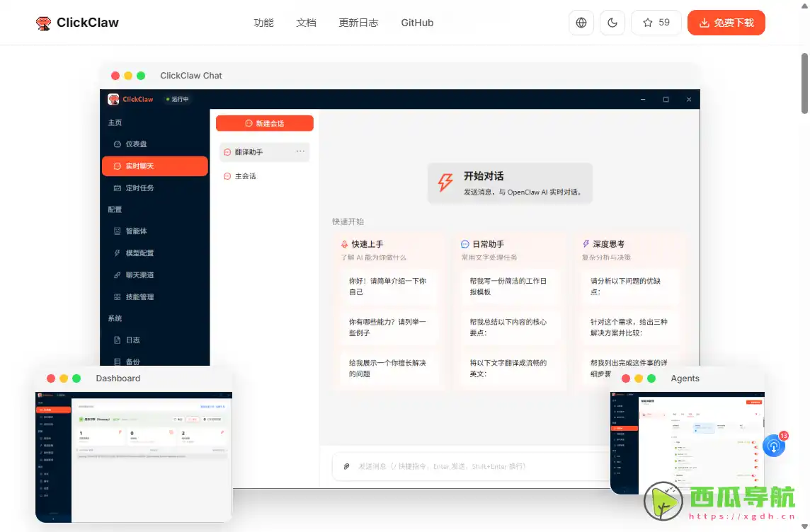Click the ClickClaw logo in the site header
Screen dimensions: 810x532
[x=77, y=23]
